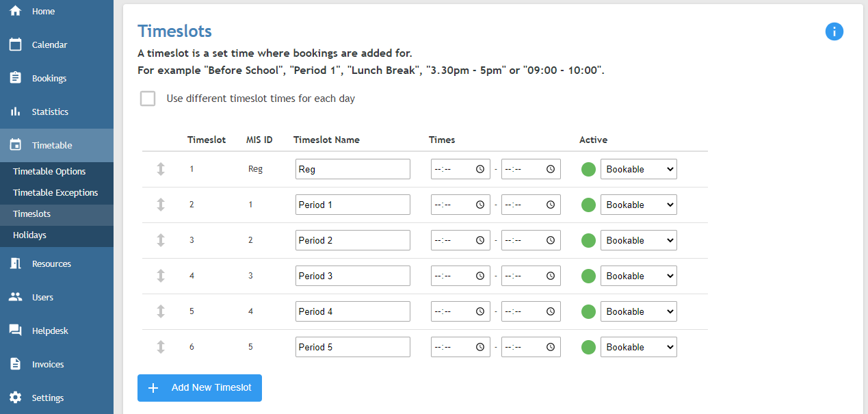Open Timetable Options submenu item
The image size is (868, 414).
coord(49,171)
